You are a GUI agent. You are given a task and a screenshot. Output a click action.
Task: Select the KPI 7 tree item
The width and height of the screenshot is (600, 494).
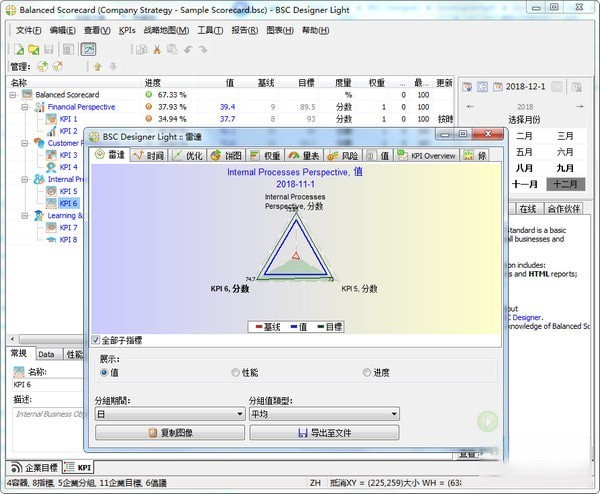[x=68, y=227]
